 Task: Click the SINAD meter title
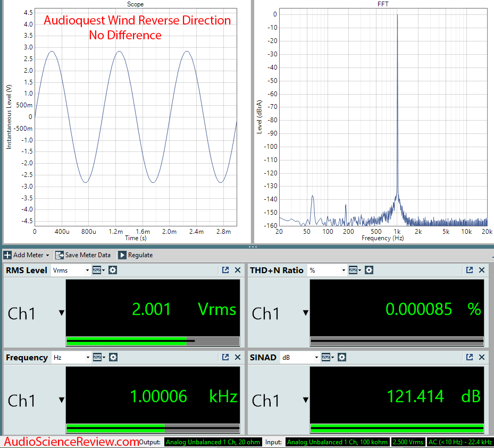[x=263, y=358]
